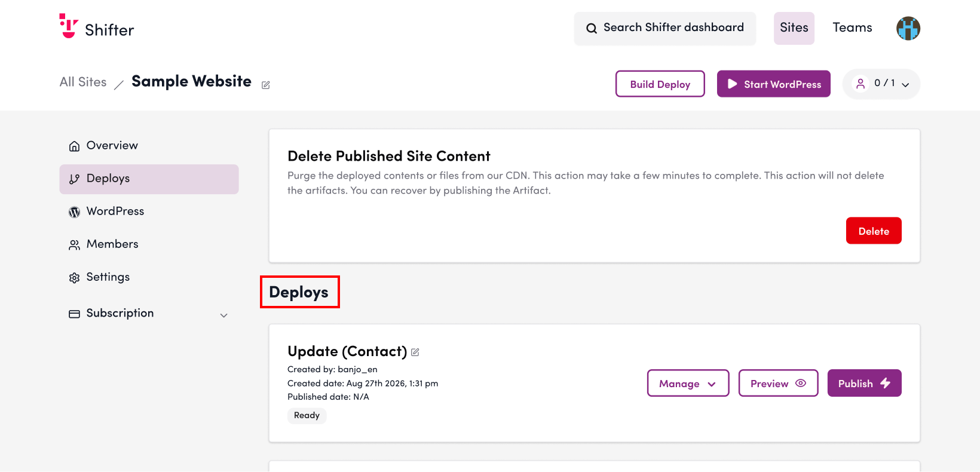This screenshot has height=472, width=980.
Task: Click the Update (Contact) deploy title
Action: point(347,351)
